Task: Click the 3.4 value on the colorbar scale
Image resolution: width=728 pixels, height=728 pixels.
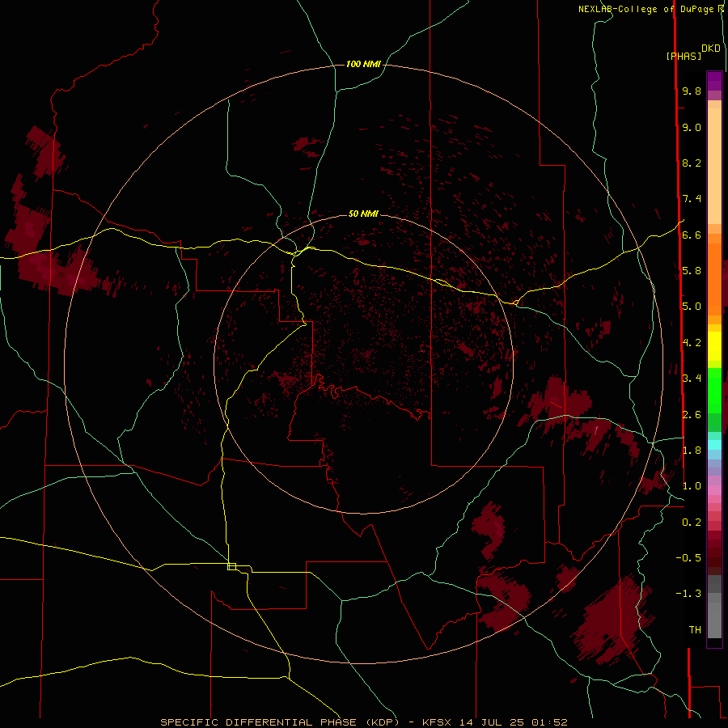Action: click(692, 379)
